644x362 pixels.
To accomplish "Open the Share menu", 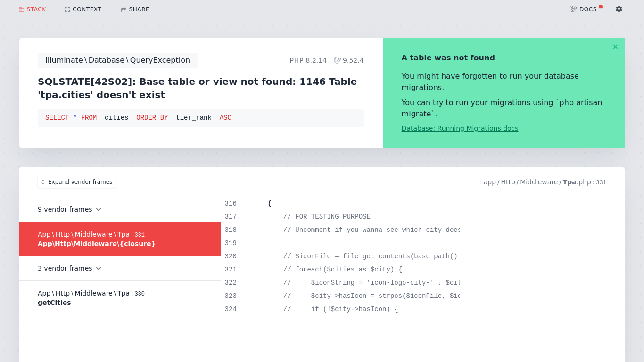I will tap(135, 9).
